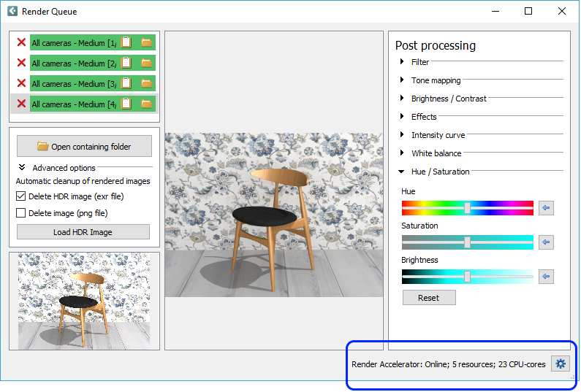Screen dimensions: 581x392
Task: Expand Brightness / Contrast section
Action: point(402,98)
